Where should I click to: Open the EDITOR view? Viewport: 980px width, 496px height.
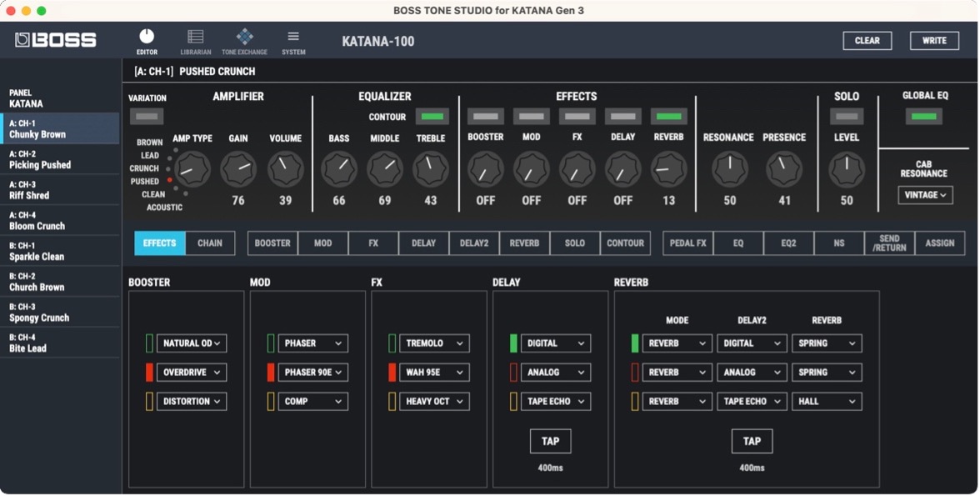pyautogui.click(x=147, y=40)
